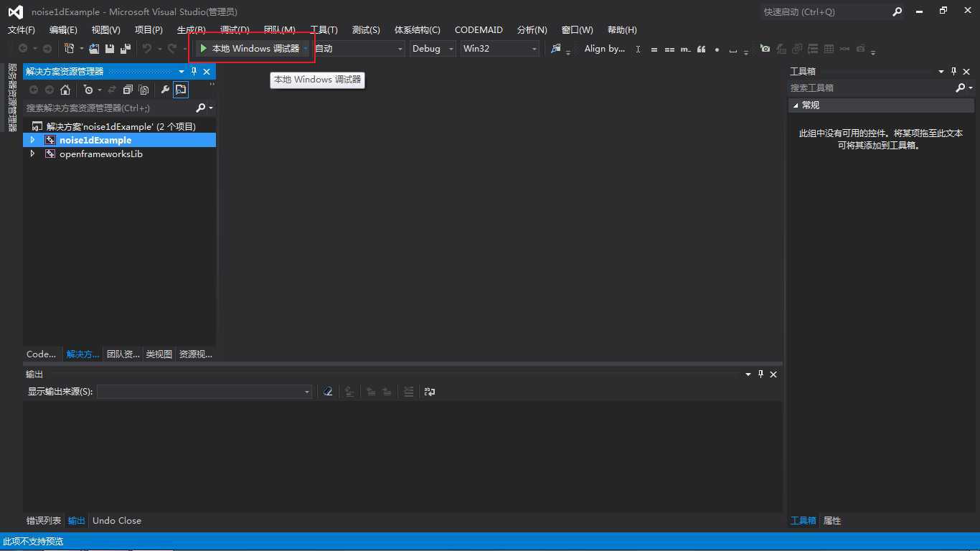
Task: Open the 分析(N) menu
Action: click(x=532, y=29)
